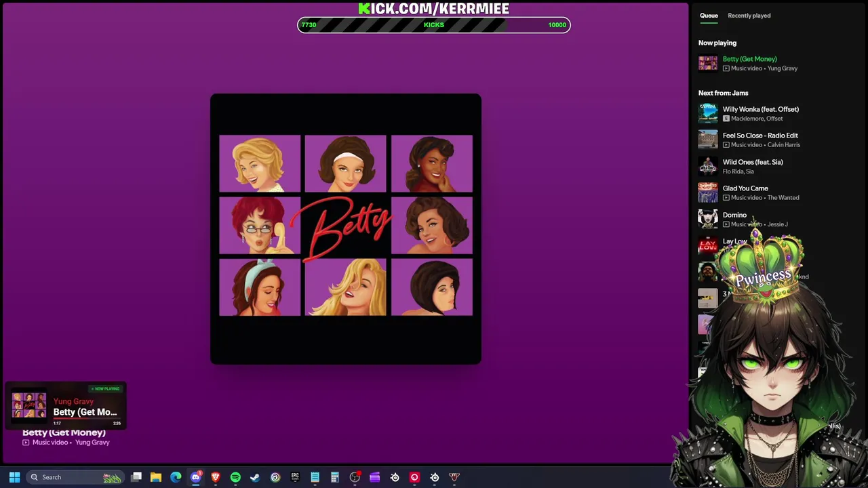Open the Brave browser taskbar icon
The width and height of the screenshot is (868, 488).
coord(216,477)
